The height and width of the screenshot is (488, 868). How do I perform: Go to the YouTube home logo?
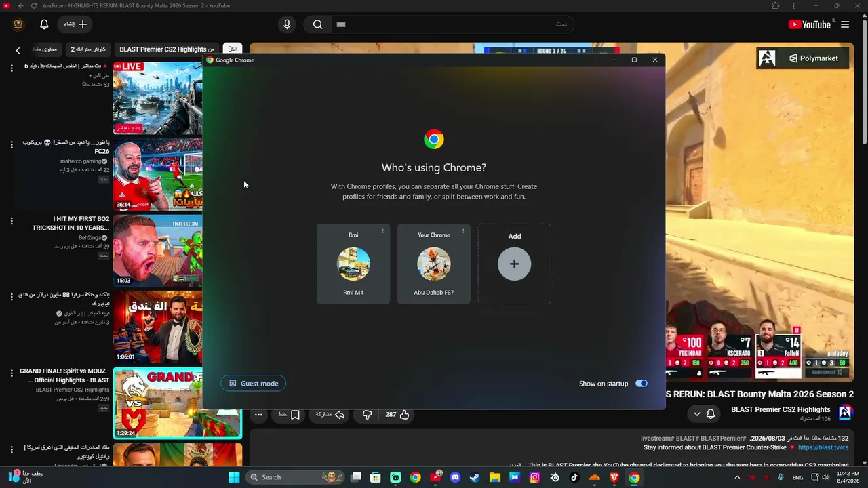[810, 24]
